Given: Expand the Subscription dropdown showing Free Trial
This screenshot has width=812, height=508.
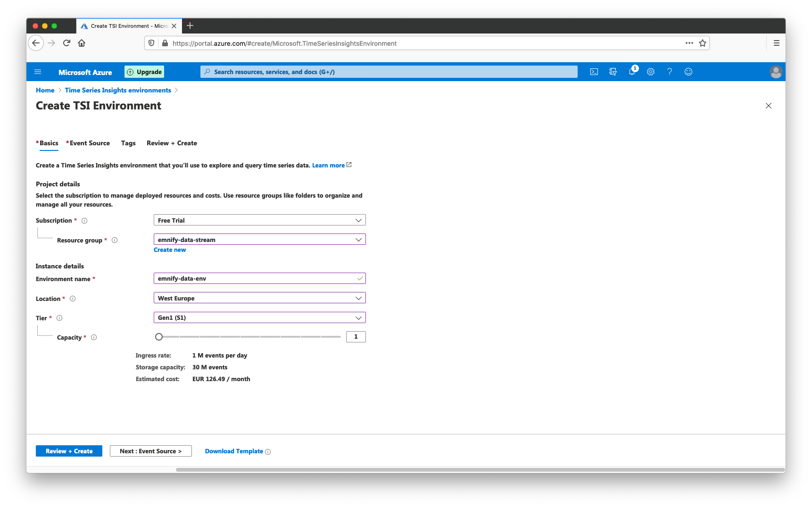Looking at the screenshot, I should [x=260, y=220].
